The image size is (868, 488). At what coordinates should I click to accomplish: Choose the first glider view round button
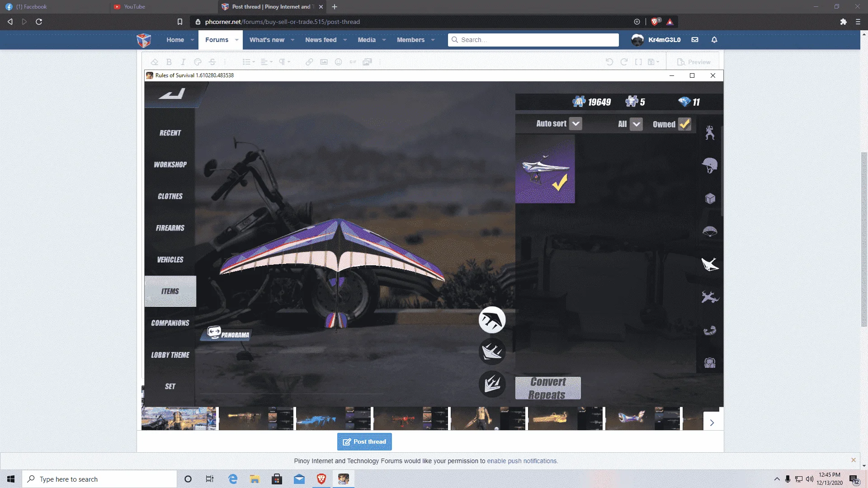pos(492,320)
